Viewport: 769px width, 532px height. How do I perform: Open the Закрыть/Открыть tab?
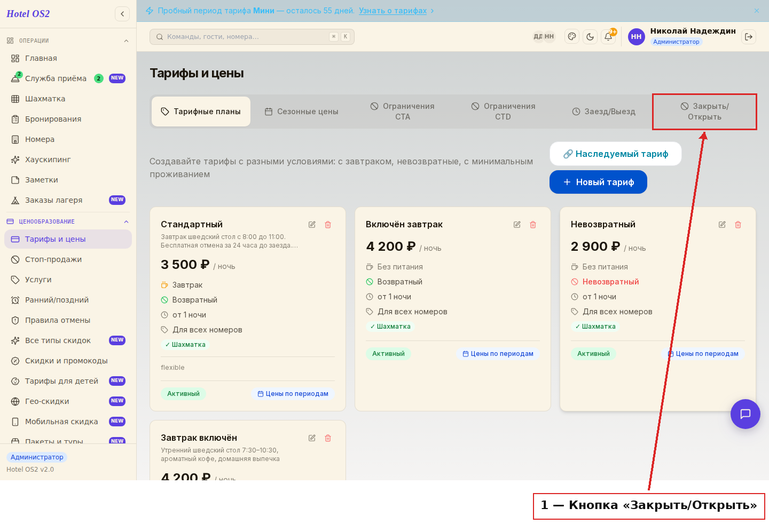(x=704, y=112)
